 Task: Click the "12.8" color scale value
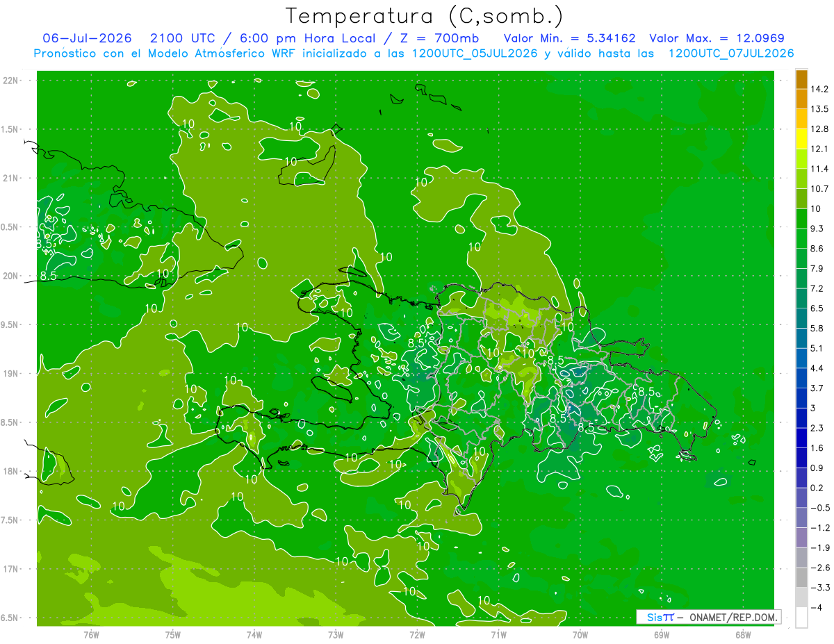(x=820, y=129)
